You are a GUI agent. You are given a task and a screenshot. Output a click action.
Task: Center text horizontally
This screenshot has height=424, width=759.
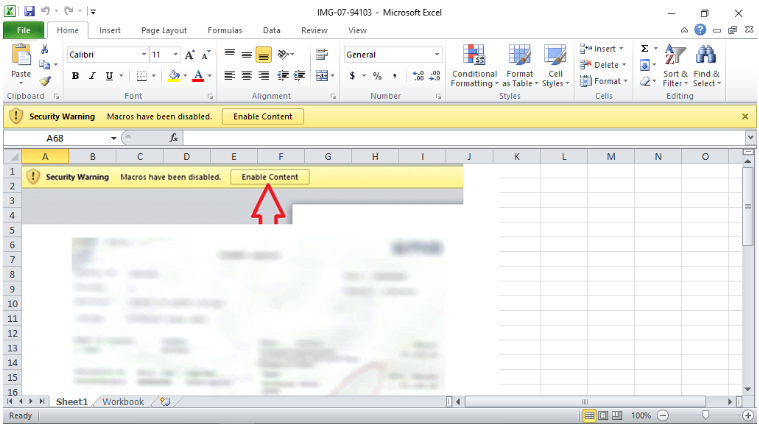tap(246, 76)
